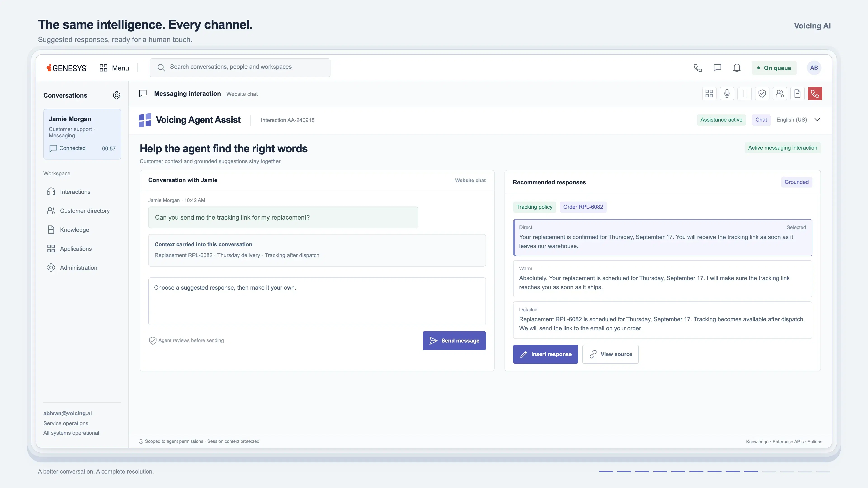The image size is (868, 488).
Task: Click the Chat channel badge
Action: 761,120
